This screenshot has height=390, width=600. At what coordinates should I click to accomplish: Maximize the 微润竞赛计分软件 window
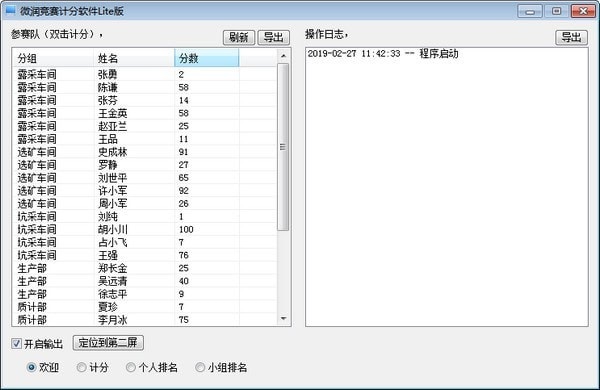pyautogui.click(x=556, y=11)
